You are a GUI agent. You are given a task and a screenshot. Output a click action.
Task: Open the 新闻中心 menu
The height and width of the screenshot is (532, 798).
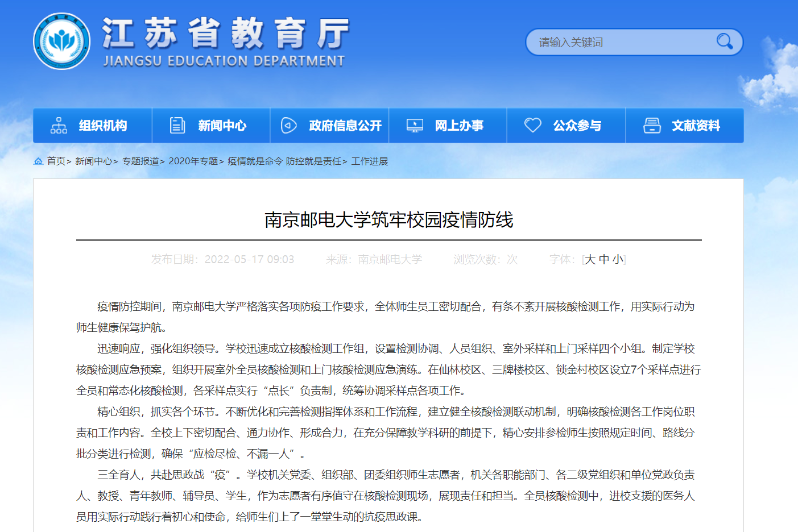[x=211, y=126]
